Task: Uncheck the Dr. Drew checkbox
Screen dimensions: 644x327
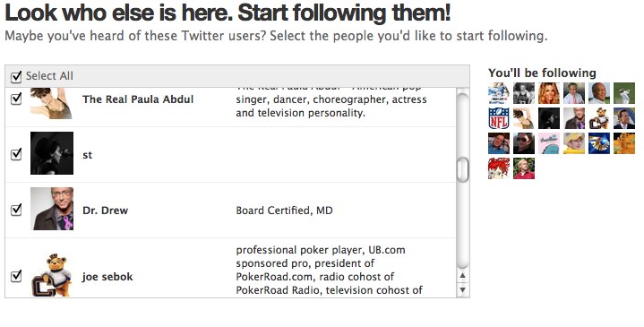Action: point(16,210)
